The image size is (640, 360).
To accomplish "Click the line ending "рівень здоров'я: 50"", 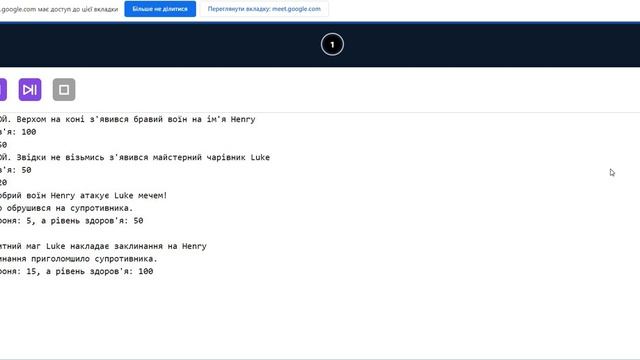I will pyautogui.click(x=72, y=221).
